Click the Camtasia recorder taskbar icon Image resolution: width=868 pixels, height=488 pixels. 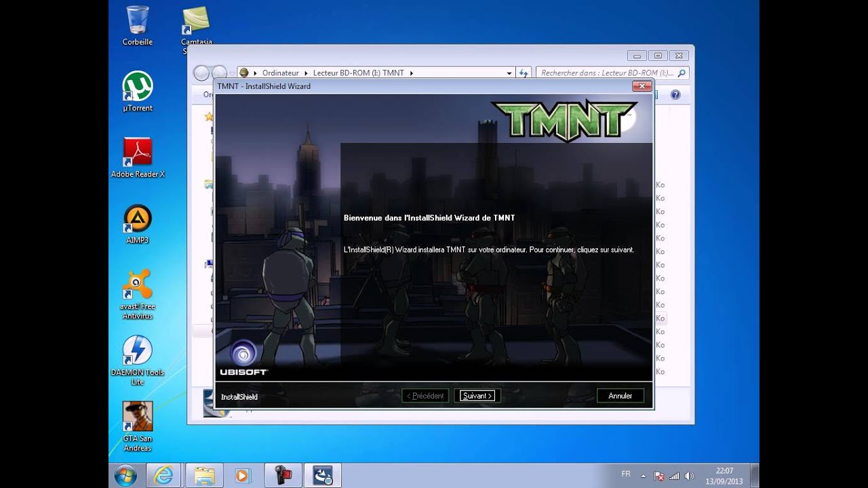(282, 475)
